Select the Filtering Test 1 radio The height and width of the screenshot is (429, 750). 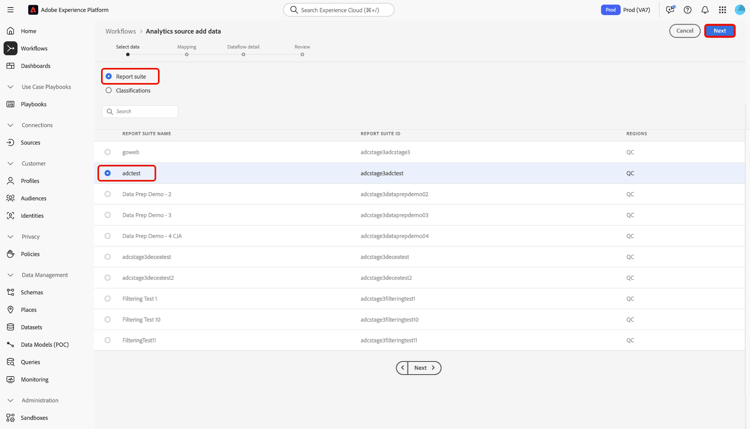[x=108, y=298]
